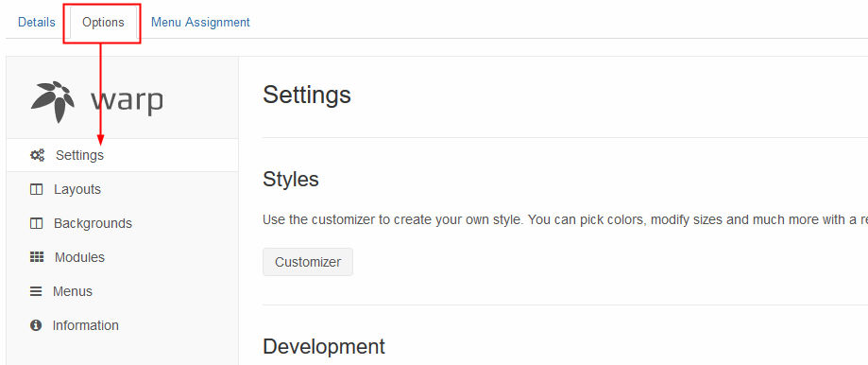The height and width of the screenshot is (365, 868).
Task: Click the info circle icon beside Information
Action: tap(36, 325)
